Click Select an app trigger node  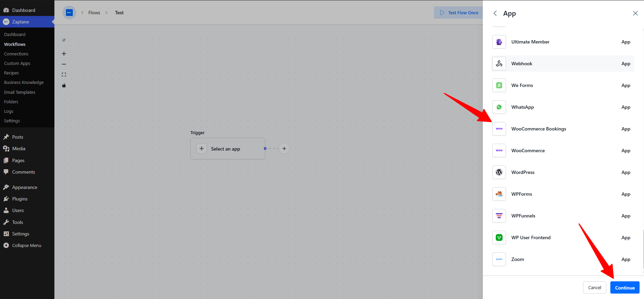(228, 148)
